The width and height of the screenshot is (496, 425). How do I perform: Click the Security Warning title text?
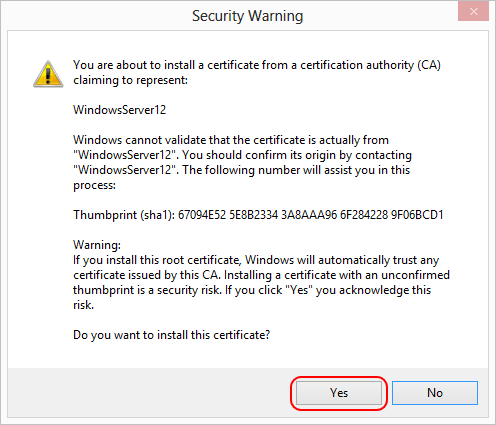(x=247, y=16)
